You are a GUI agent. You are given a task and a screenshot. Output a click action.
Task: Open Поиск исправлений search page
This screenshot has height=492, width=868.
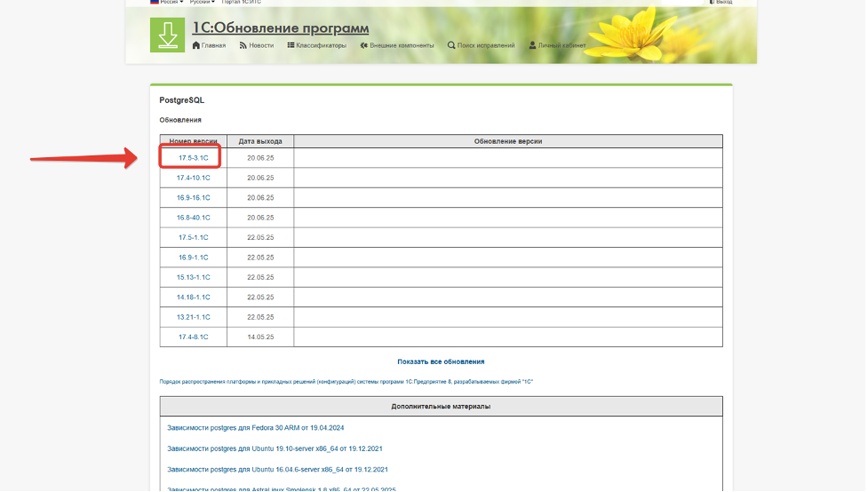point(482,45)
